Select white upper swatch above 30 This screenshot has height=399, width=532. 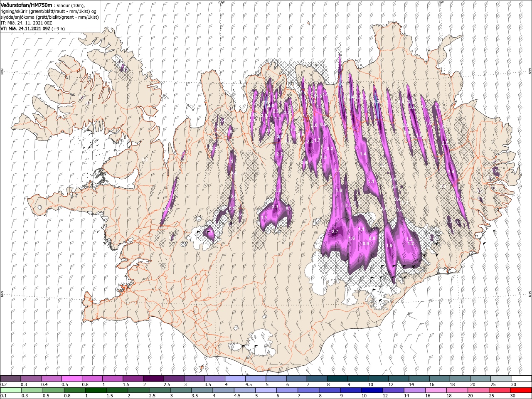(521, 378)
